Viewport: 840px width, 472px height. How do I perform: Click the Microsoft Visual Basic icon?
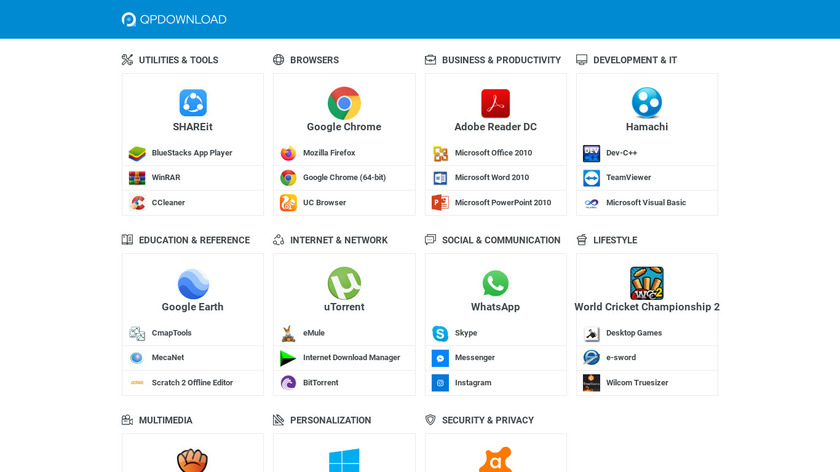(x=591, y=203)
